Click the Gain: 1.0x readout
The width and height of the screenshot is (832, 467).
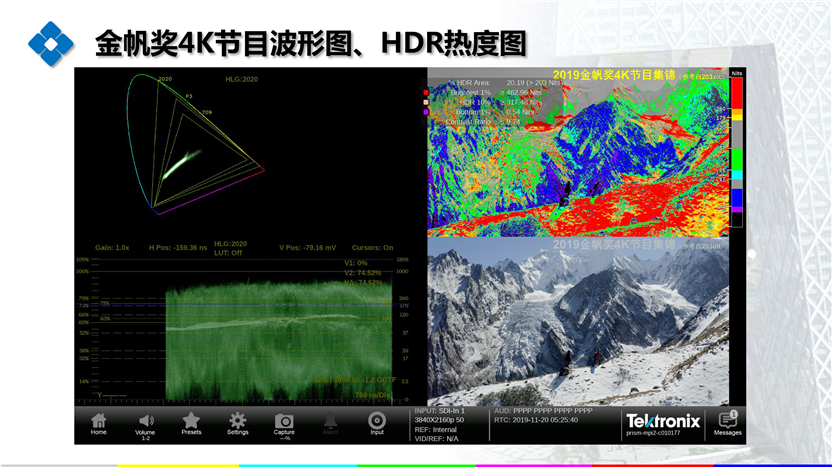coord(112,247)
